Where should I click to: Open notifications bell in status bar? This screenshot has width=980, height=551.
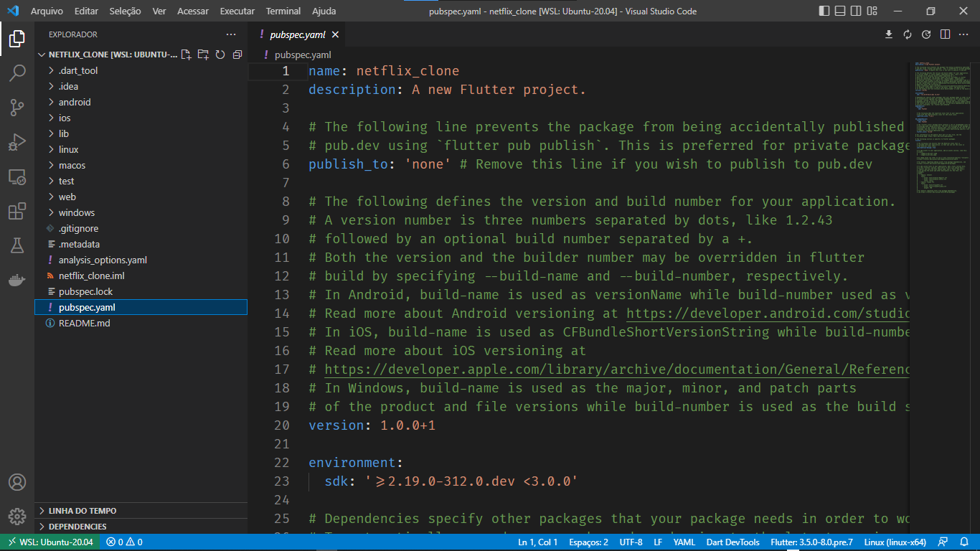963,542
